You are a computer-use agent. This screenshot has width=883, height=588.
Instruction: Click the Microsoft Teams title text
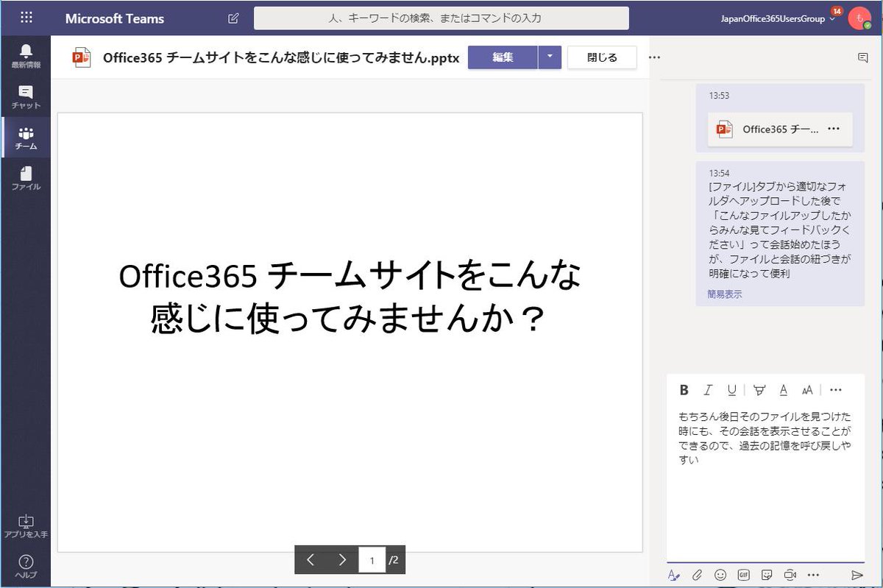point(115,18)
